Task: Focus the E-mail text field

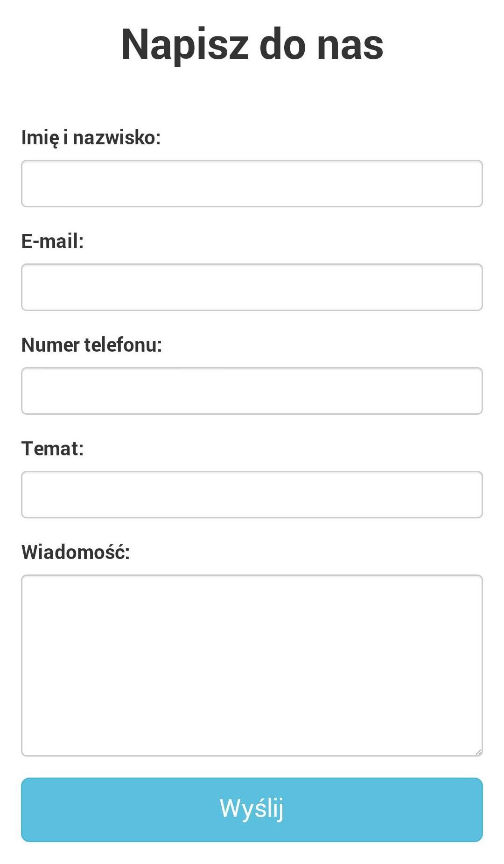Action: 252,287
